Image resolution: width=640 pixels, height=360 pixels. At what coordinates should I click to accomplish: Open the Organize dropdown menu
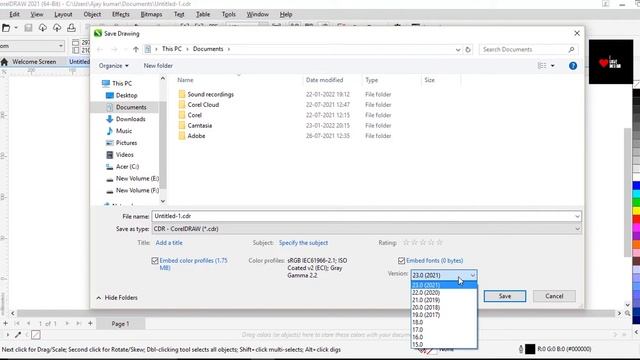pyautogui.click(x=113, y=66)
